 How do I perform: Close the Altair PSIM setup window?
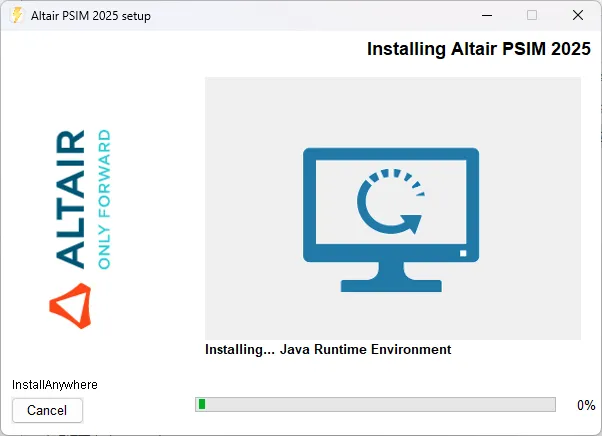pos(577,15)
